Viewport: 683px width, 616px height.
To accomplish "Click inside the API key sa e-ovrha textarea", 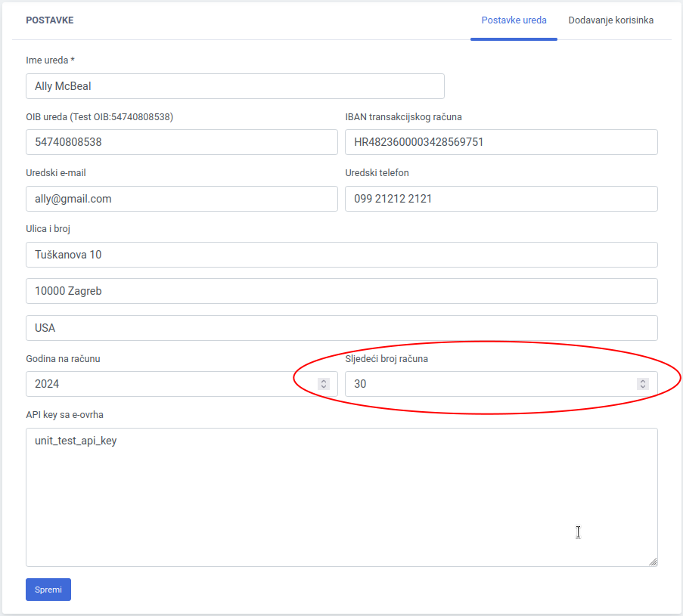I will click(x=341, y=499).
